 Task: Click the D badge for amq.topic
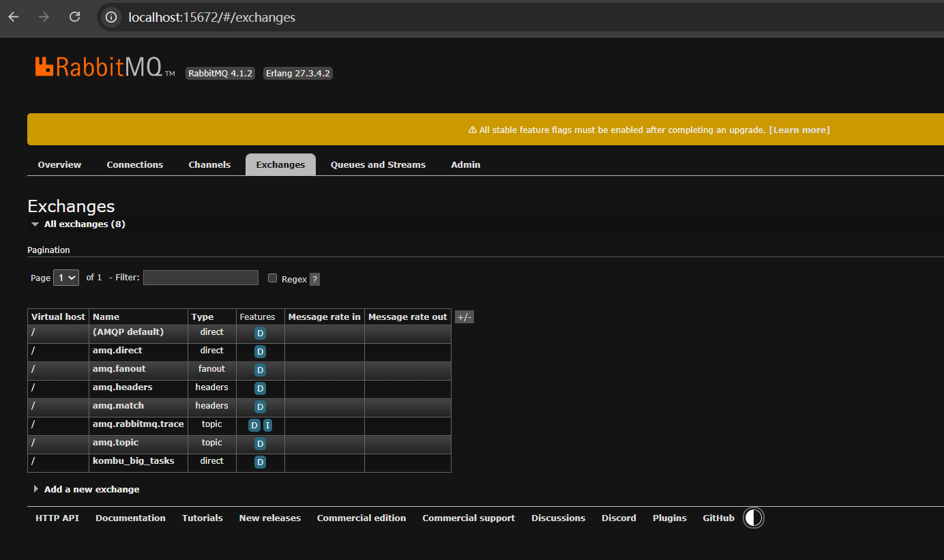click(260, 444)
